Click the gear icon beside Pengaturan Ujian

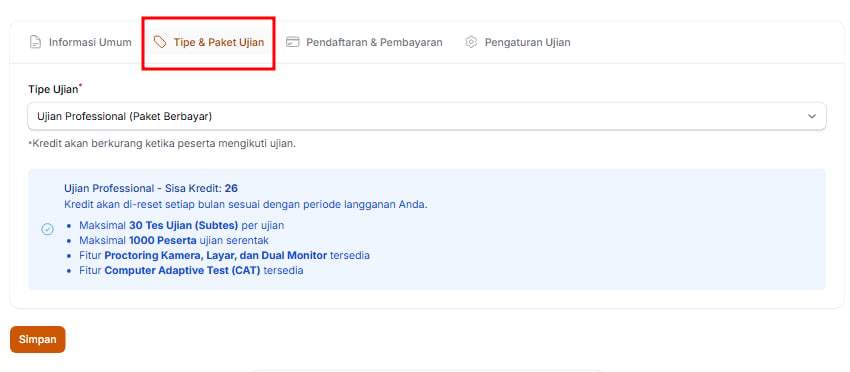471,42
